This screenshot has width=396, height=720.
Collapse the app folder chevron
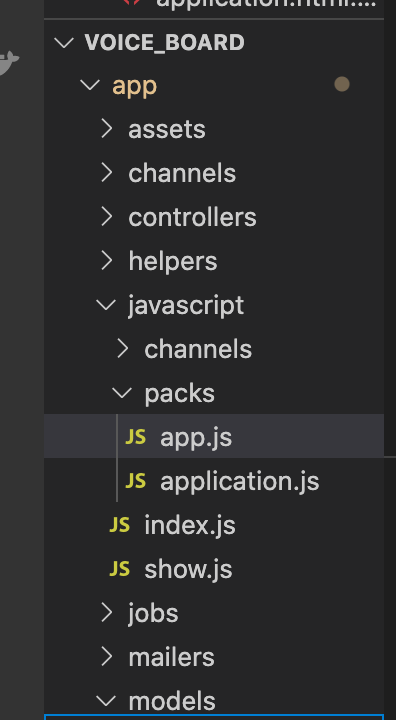90,84
